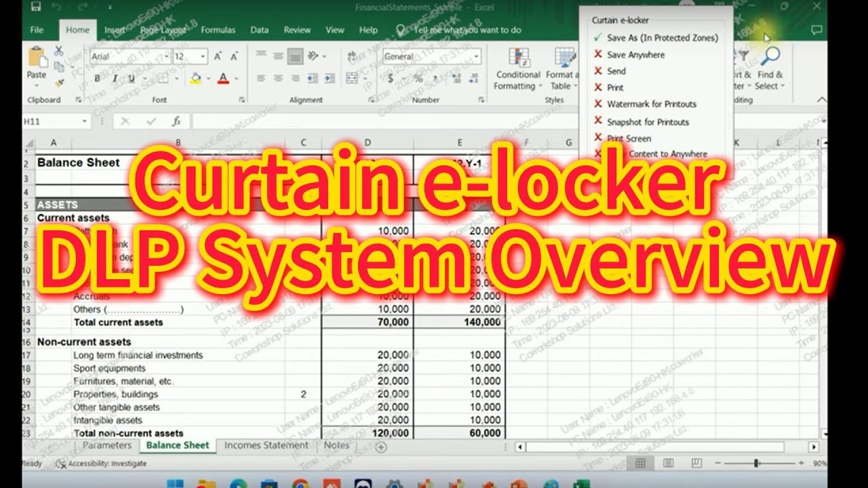
Task: Enable Wrap Text
Action: pyautogui.click(x=353, y=56)
